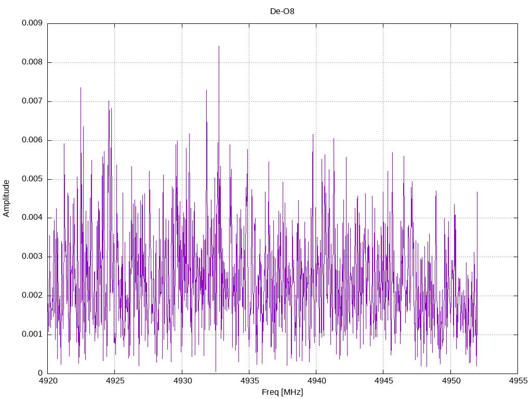Select y-axis tick label 0.007
Viewport: 532px width, 399px height.
32,101
